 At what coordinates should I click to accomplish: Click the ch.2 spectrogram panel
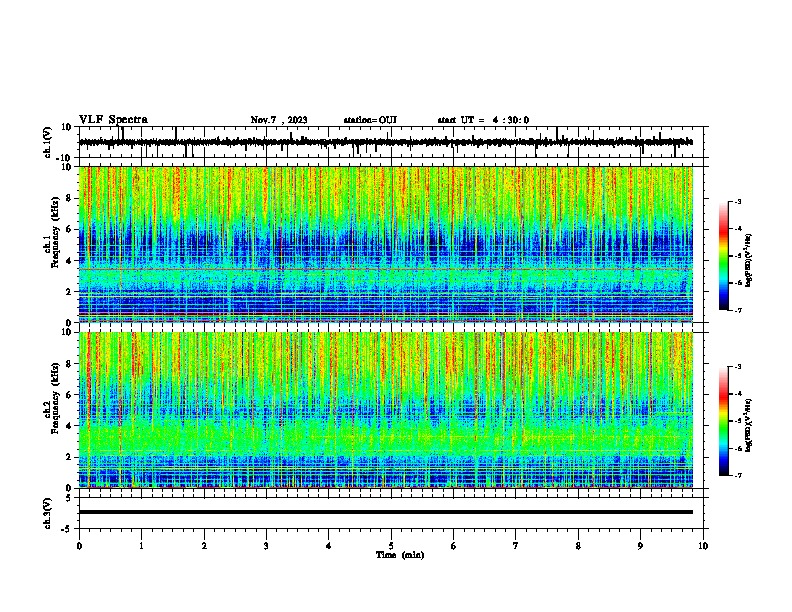tap(386, 410)
